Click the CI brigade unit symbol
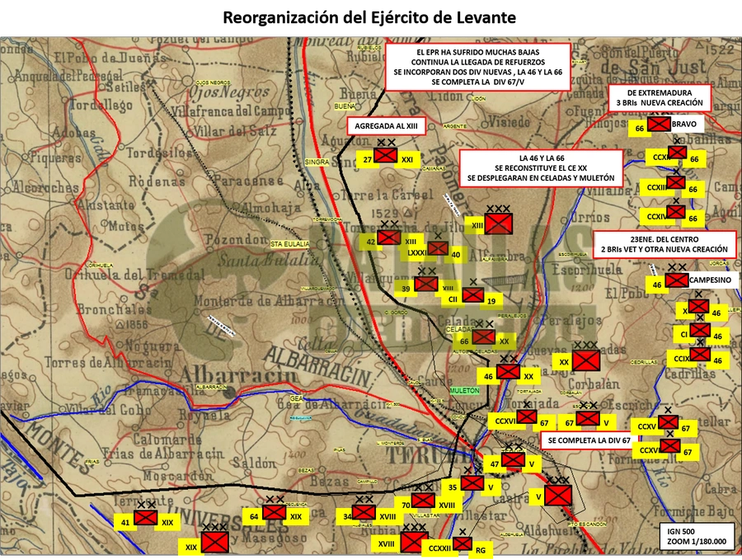 tap(700, 330)
